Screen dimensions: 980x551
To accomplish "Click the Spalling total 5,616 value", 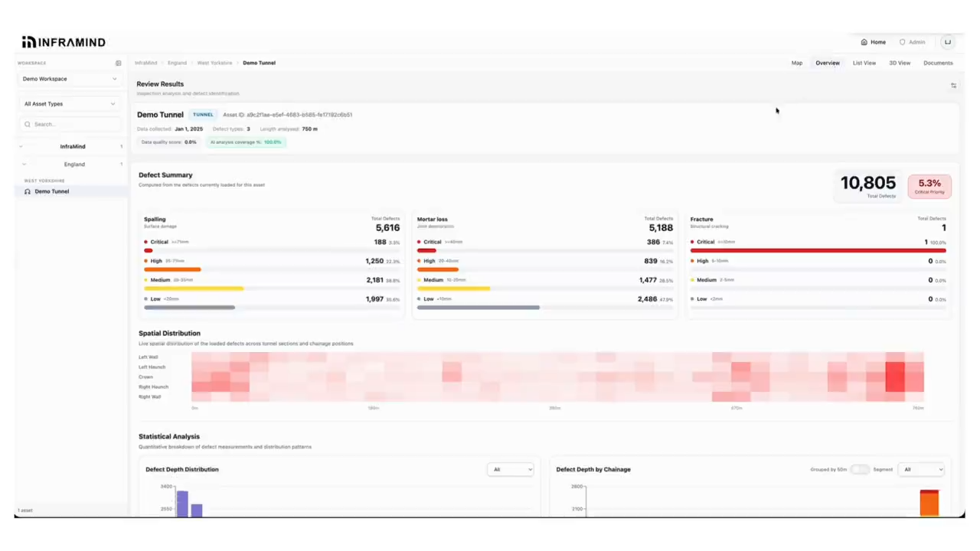I will (x=387, y=228).
